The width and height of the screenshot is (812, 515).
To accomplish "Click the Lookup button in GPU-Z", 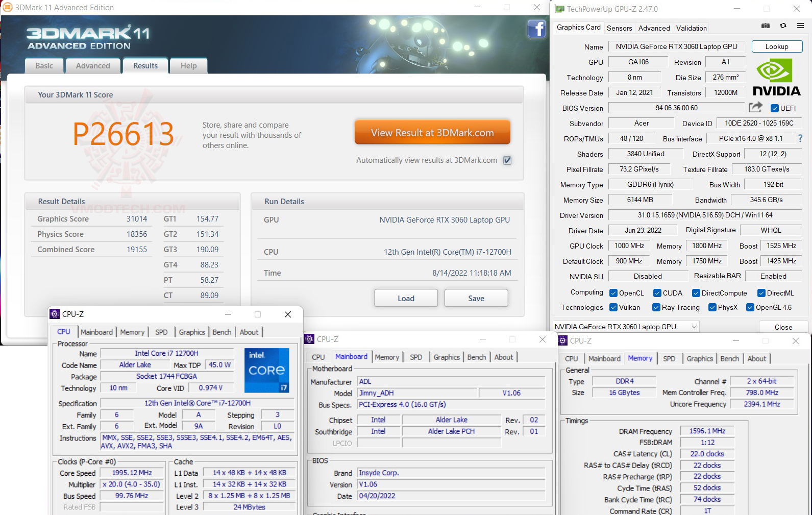I will pos(777,46).
